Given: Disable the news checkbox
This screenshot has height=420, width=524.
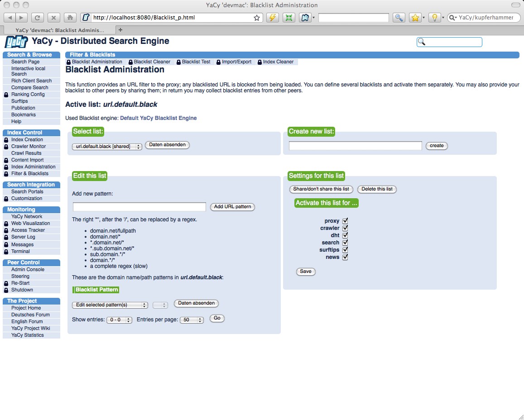Looking at the screenshot, I should click(x=345, y=257).
